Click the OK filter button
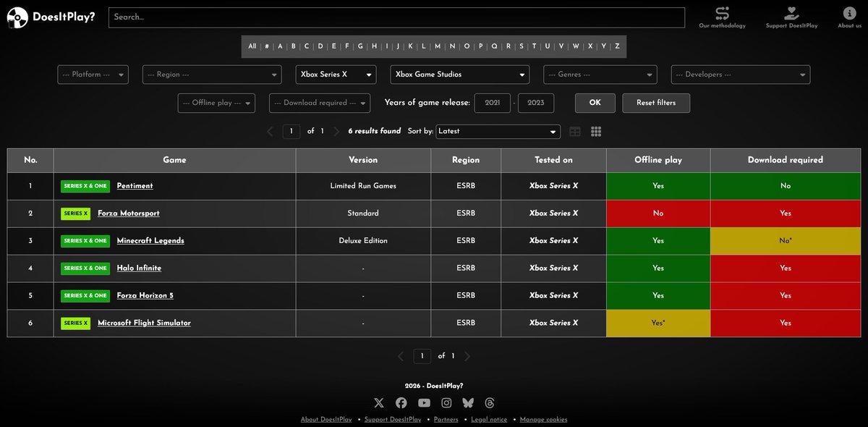The height and width of the screenshot is (427, 868). point(595,103)
